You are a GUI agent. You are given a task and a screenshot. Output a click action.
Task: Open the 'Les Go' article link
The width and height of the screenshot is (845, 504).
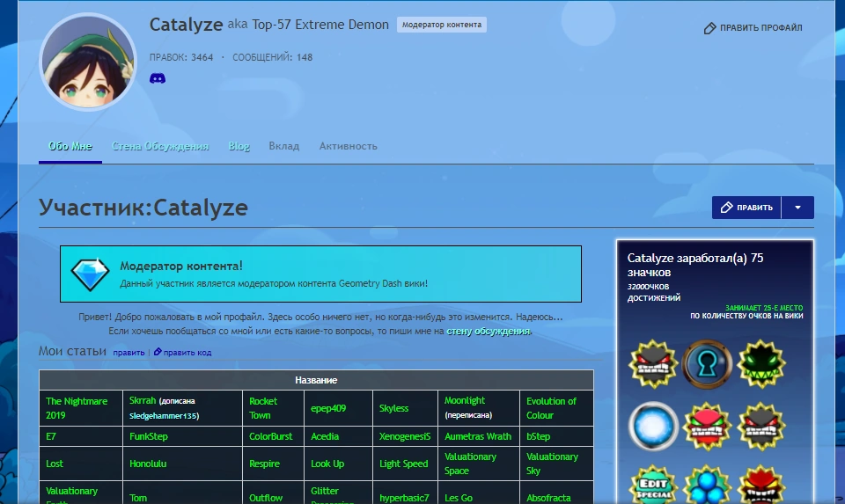pyautogui.click(x=458, y=498)
